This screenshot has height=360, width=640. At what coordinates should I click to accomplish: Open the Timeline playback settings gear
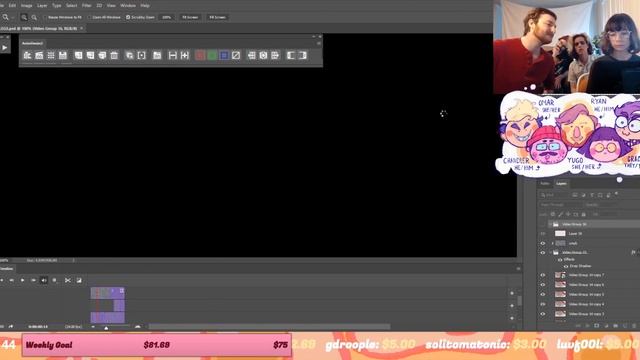54,280
